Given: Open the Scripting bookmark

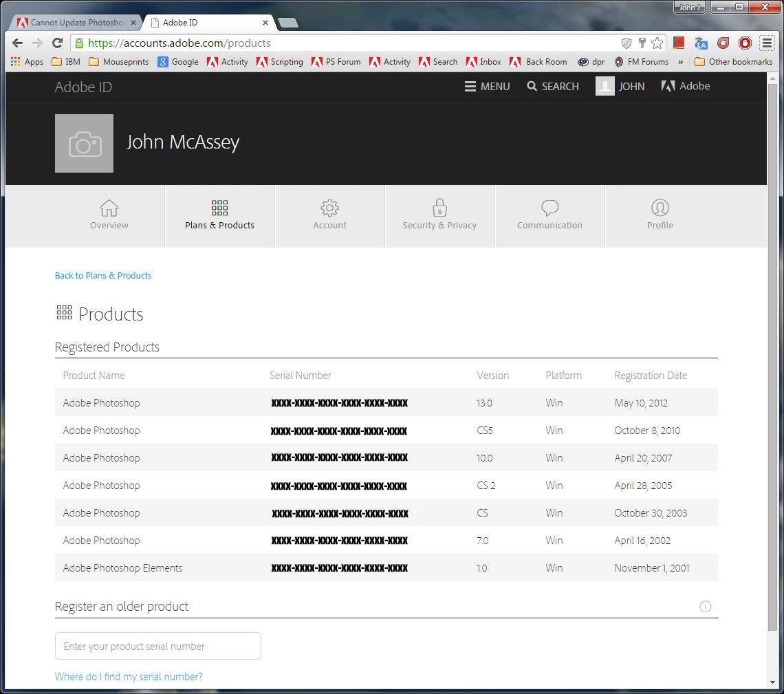Looking at the screenshot, I should tap(279, 61).
